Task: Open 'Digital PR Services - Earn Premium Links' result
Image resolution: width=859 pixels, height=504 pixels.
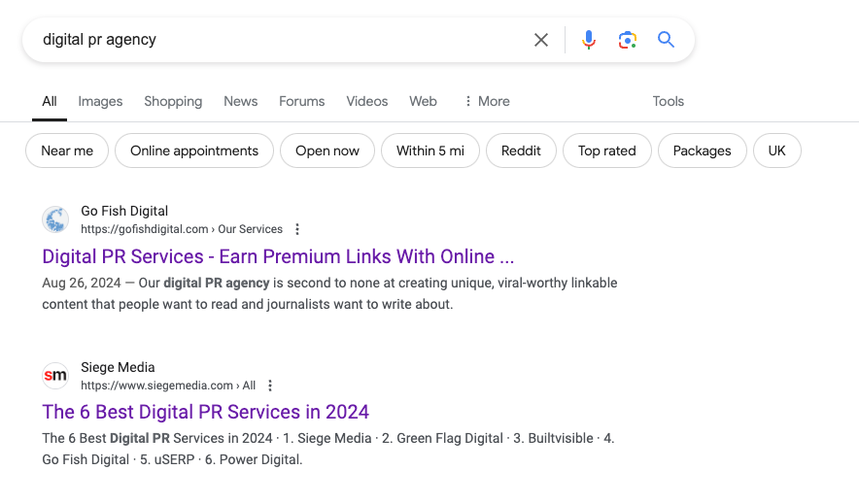Action: (x=278, y=256)
